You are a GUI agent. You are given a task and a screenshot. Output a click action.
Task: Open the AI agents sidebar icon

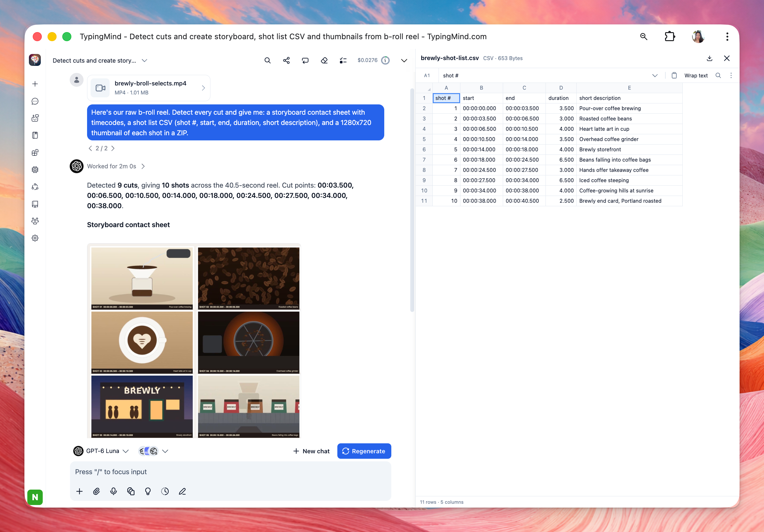35,118
